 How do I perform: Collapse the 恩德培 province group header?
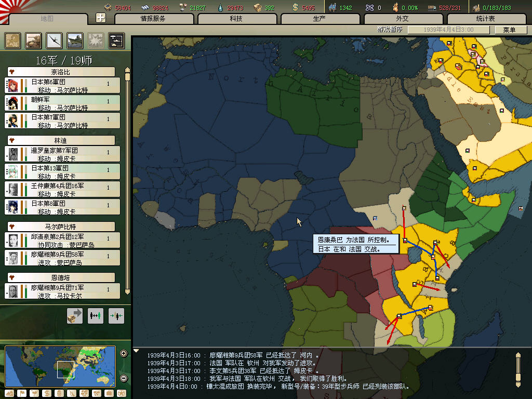coord(61,277)
